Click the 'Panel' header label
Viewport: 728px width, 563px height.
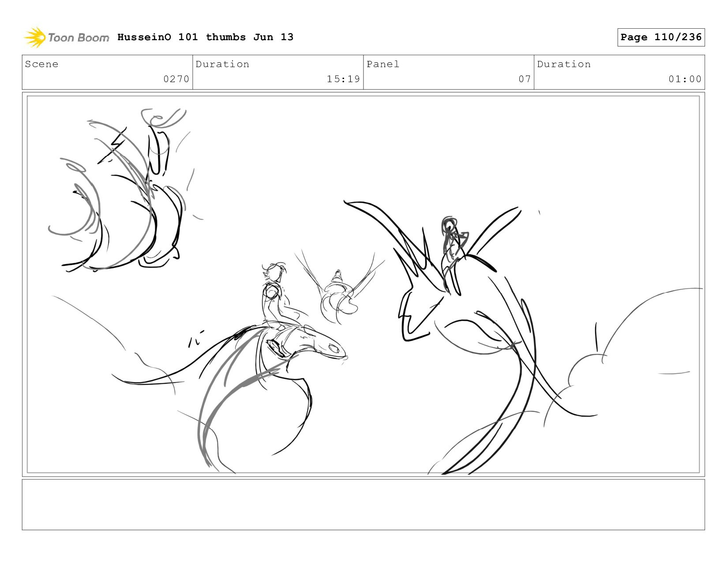383,64
